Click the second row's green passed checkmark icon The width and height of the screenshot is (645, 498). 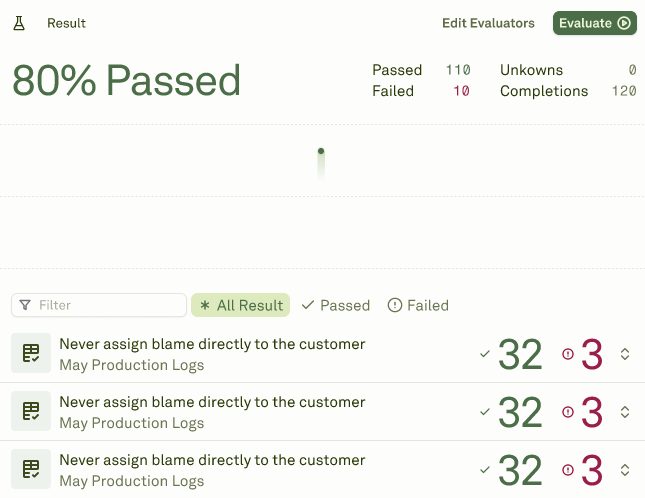(x=485, y=411)
